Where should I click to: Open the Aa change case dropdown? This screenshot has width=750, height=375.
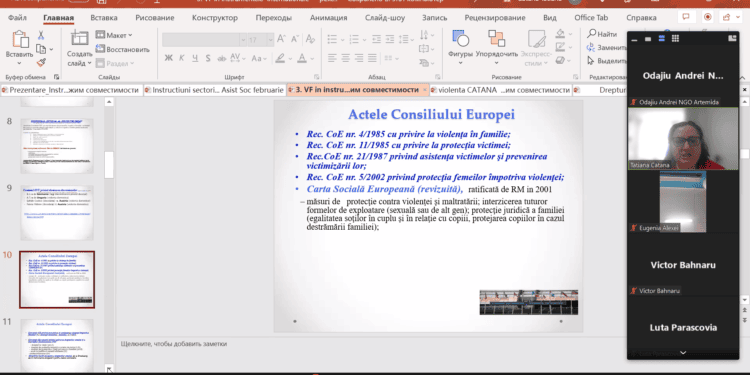(259, 58)
